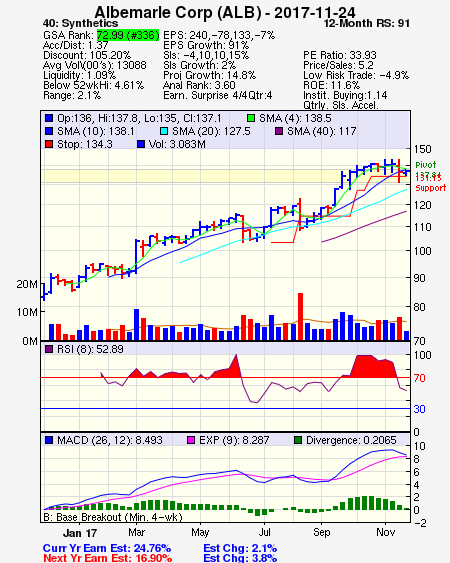This screenshot has height=563, width=450.
Task: Click the red RSI 70 level label
Action: tap(419, 378)
